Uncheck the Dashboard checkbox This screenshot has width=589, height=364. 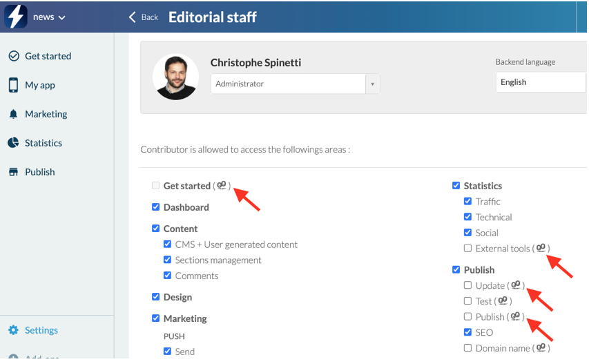click(x=155, y=207)
